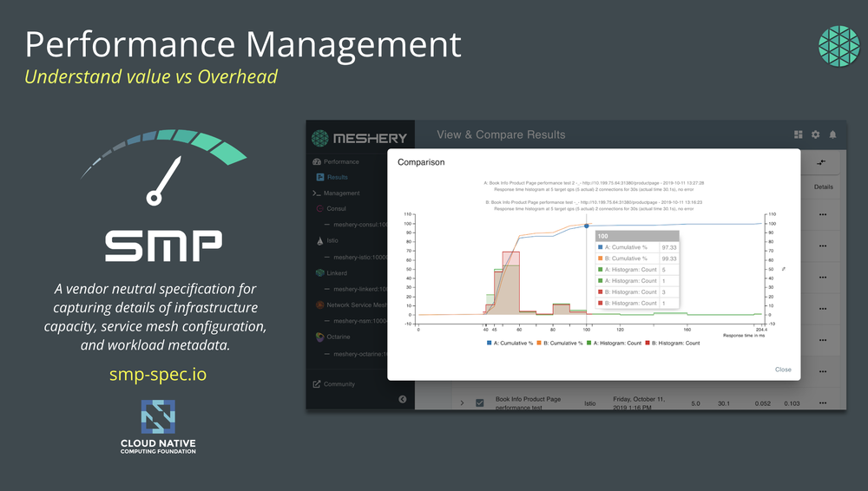Image resolution: width=868 pixels, height=491 pixels.
Task: Uncheck the Book Info Product Page checkbox
Action: pos(479,403)
